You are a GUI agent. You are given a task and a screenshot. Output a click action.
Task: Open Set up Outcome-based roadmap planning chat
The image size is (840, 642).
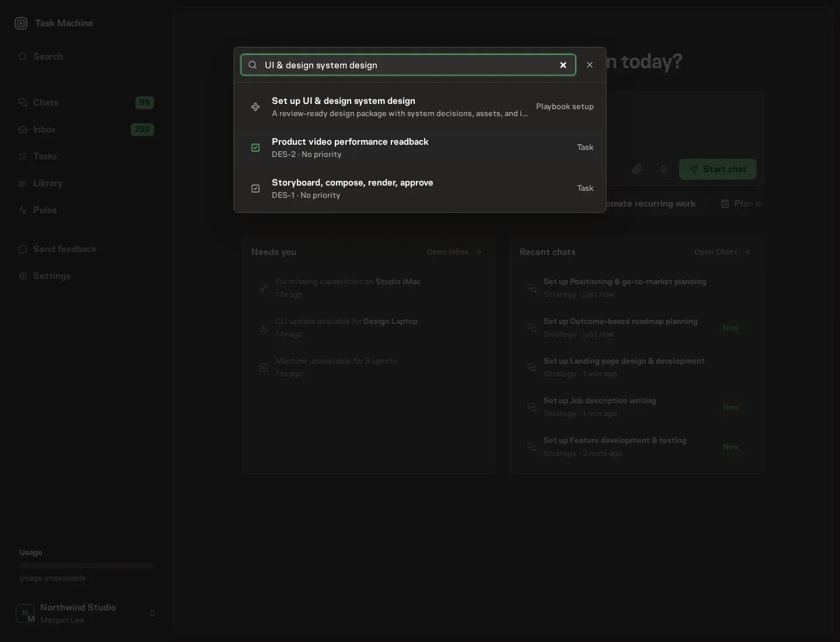tap(637, 327)
